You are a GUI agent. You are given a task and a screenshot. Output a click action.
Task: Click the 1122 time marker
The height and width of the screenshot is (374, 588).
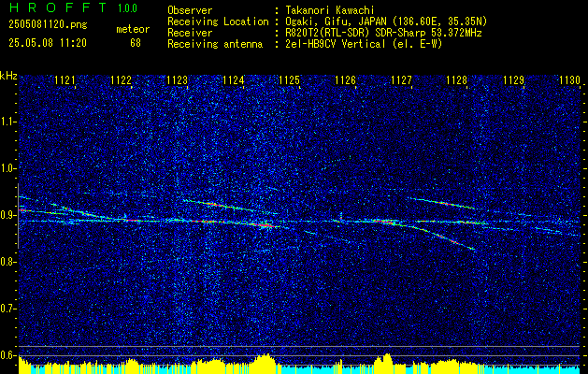122,80
